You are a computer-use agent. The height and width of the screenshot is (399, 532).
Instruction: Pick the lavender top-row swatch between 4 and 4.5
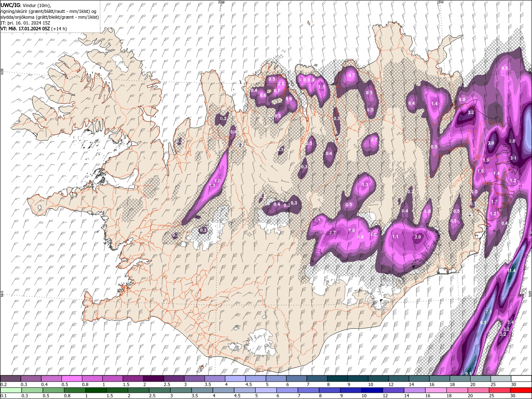click(x=235, y=379)
